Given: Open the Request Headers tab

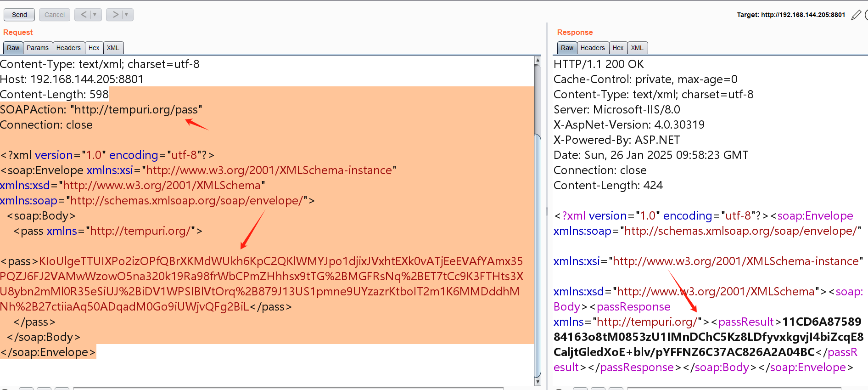Looking at the screenshot, I should pos(68,48).
